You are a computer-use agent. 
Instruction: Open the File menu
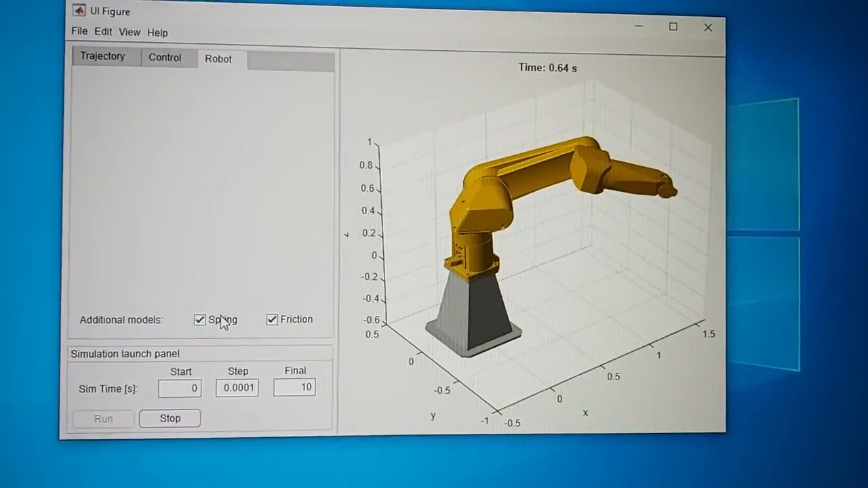click(x=79, y=31)
